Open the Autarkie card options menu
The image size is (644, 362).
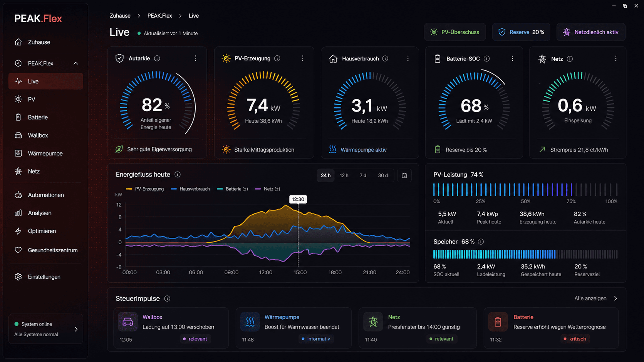(x=196, y=58)
